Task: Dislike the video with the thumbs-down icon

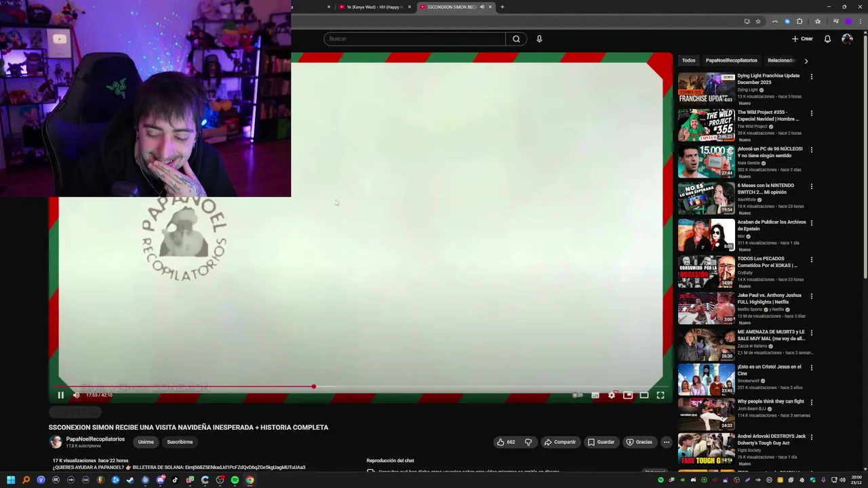Action: pyautogui.click(x=528, y=442)
